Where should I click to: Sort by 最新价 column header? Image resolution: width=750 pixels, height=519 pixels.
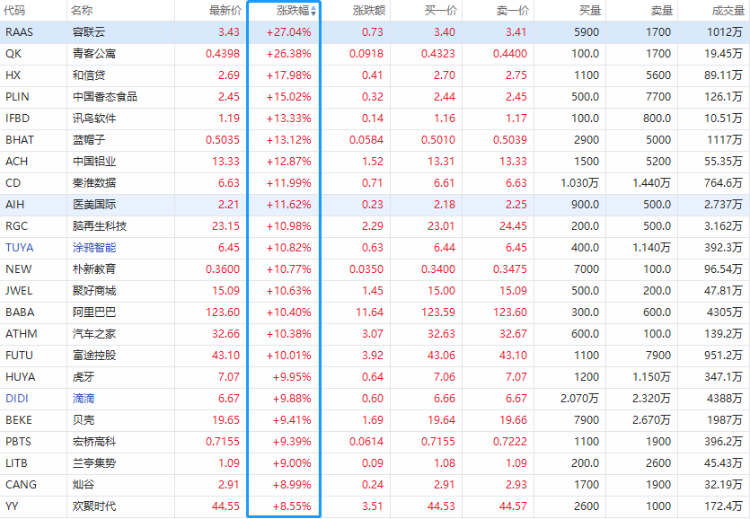tap(225, 11)
